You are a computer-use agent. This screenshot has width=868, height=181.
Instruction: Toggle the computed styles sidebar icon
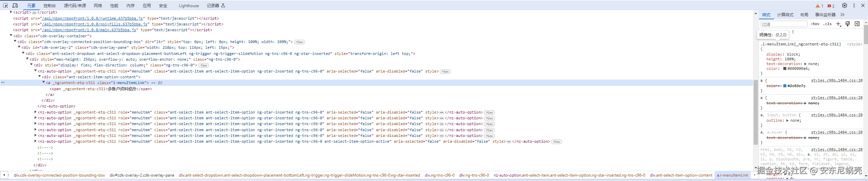click(x=857, y=24)
